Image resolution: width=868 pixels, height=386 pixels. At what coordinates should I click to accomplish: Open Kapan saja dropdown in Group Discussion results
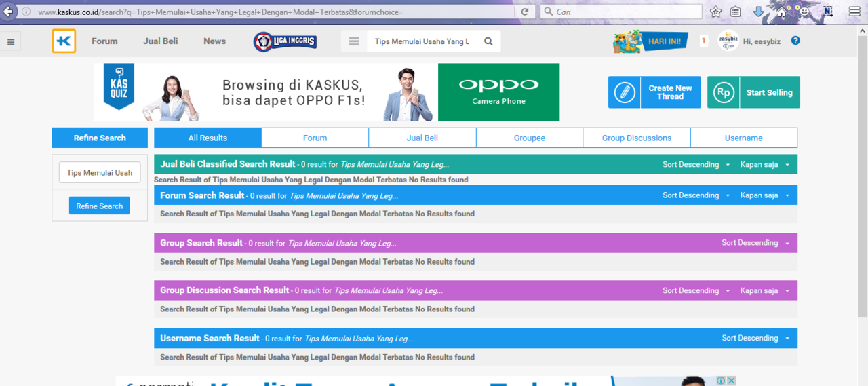pyautogui.click(x=765, y=290)
